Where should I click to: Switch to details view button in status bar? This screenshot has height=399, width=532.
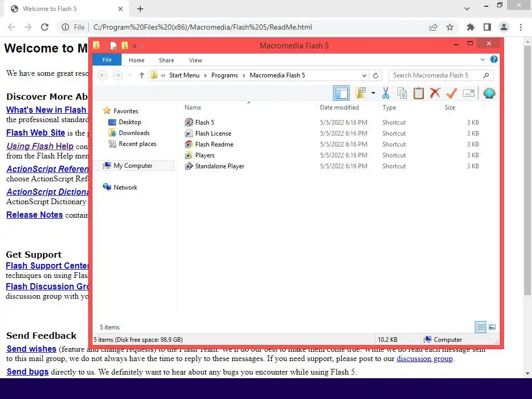[481, 327]
